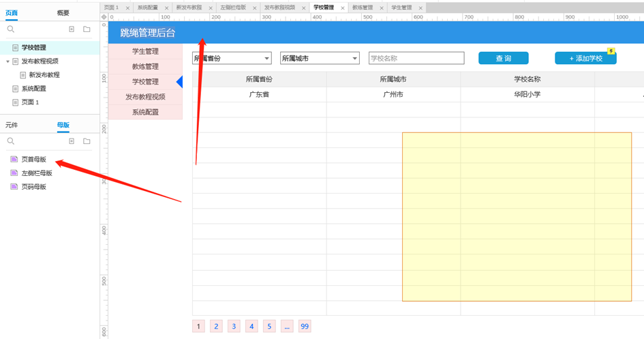The image size is (644, 339).
Task: Click the master icon beside 页首母版
Action: [x=14, y=159]
